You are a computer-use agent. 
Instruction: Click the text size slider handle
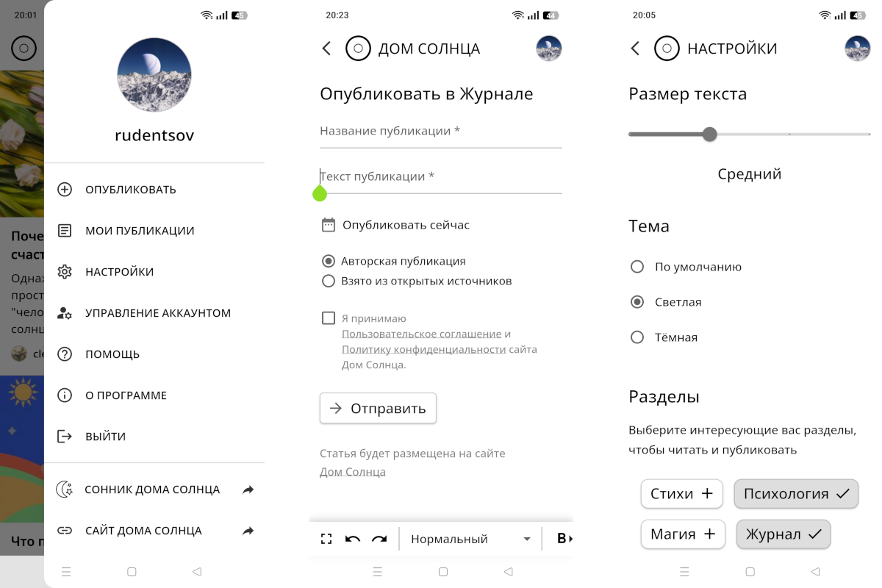point(709,135)
